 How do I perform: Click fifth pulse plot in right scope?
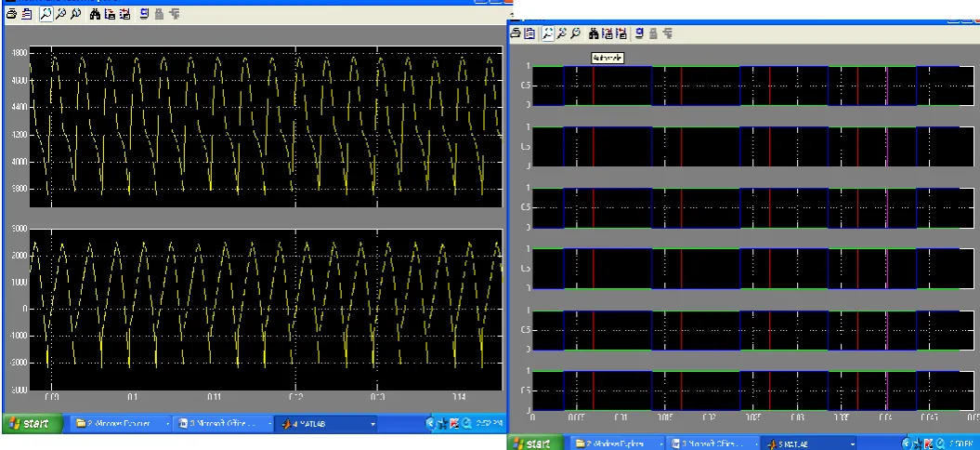click(x=752, y=330)
